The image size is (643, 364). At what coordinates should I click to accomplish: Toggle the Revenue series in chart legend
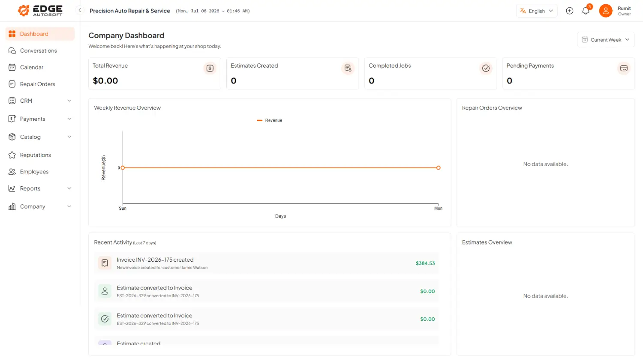pos(270,120)
